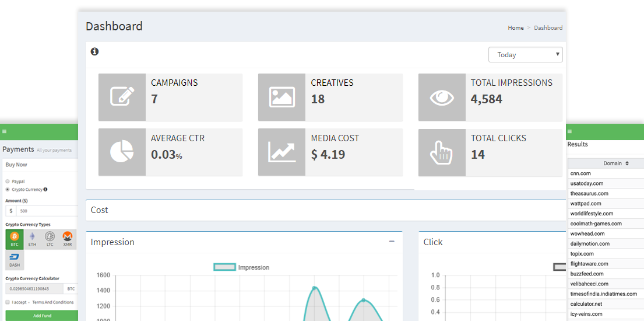Select BTC Bitcoin currency type
Viewport: 644px width, 321px height.
tap(15, 239)
